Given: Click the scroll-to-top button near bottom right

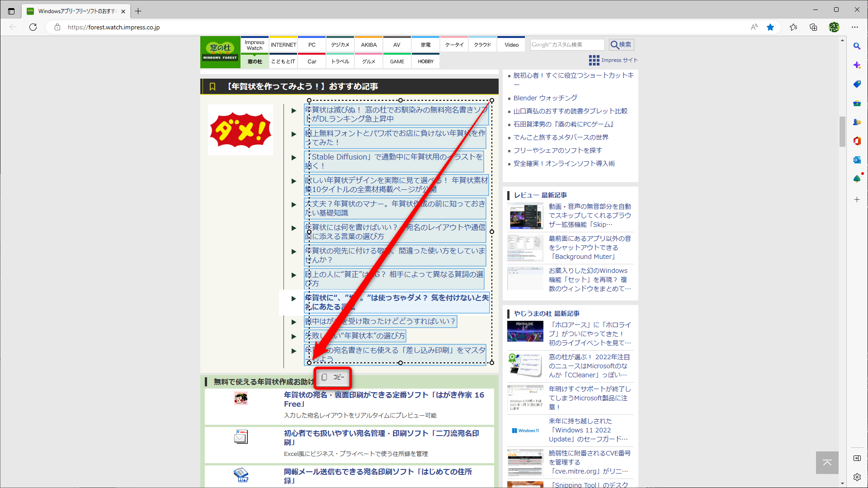Looking at the screenshot, I should tap(827, 463).
